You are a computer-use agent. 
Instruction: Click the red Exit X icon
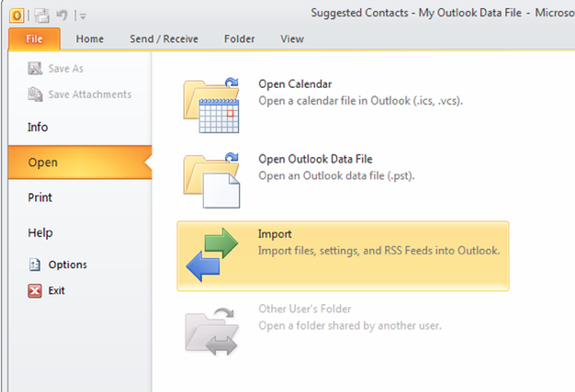tap(34, 291)
